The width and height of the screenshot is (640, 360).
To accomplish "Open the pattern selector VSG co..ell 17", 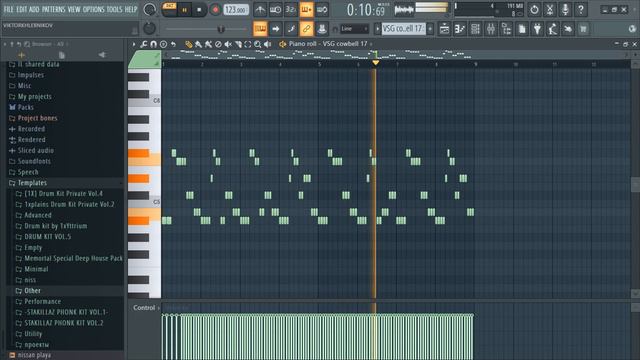I will click(403, 29).
